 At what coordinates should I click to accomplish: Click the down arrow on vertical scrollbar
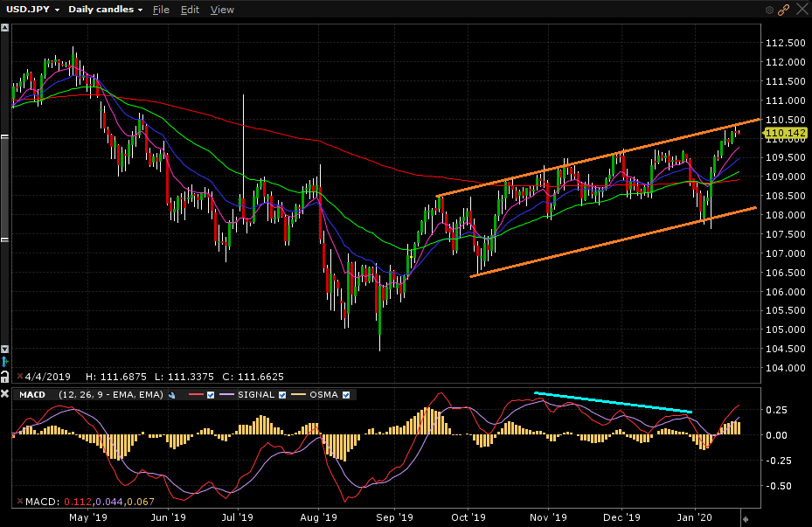pos(4,349)
